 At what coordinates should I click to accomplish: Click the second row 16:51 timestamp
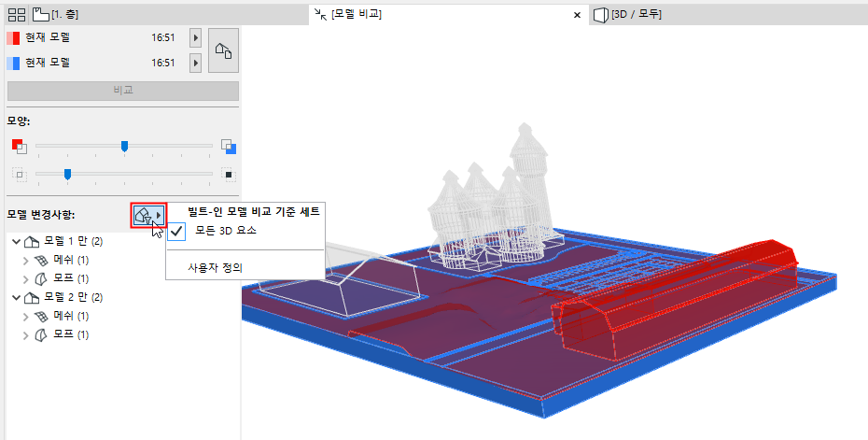point(162,63)
